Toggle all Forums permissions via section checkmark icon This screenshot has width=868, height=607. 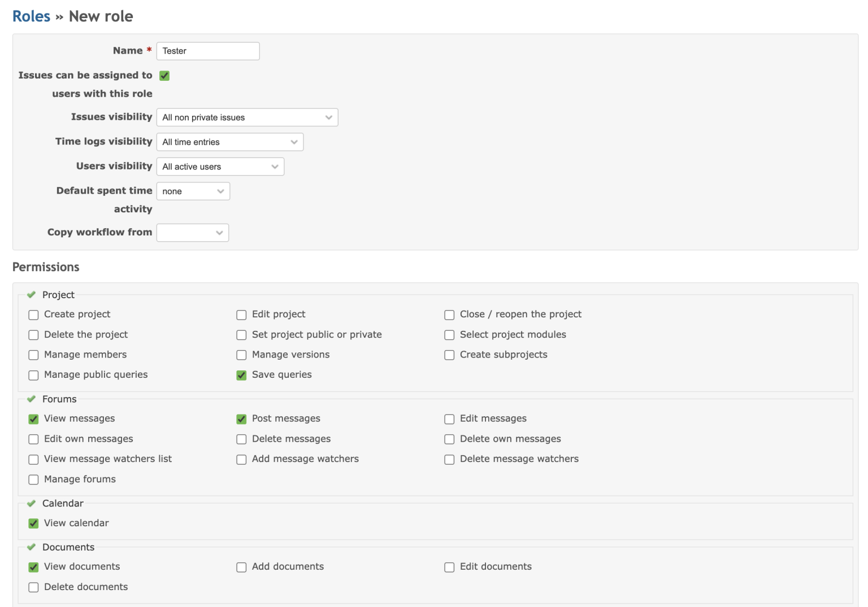(32, 399)
